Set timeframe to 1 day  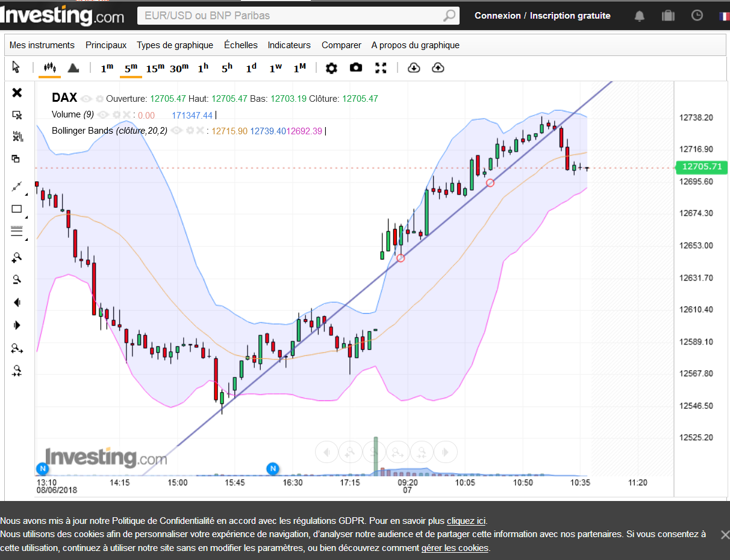click(251, 68)
